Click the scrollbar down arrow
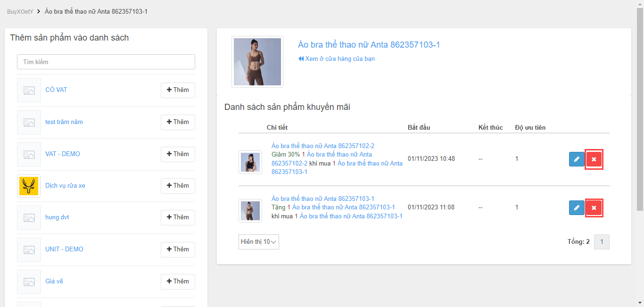 pyautogui.click(x=640, y=303)
